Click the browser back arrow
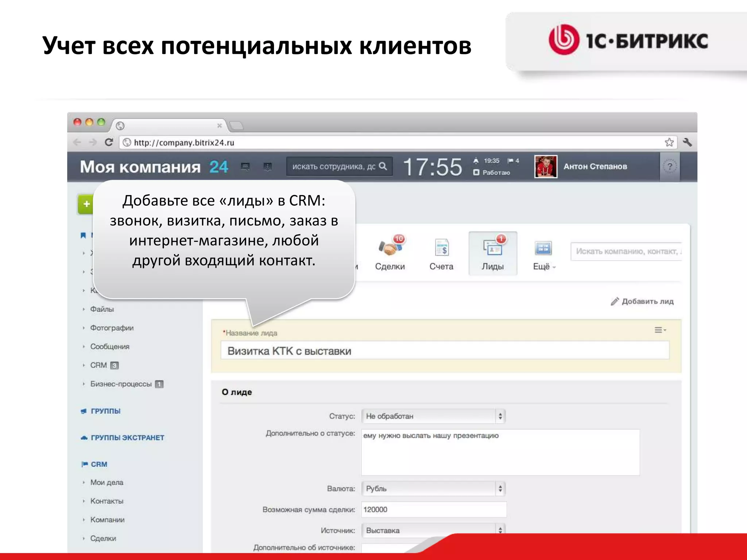This screenshot has width=747, height=560. [77, 142]
